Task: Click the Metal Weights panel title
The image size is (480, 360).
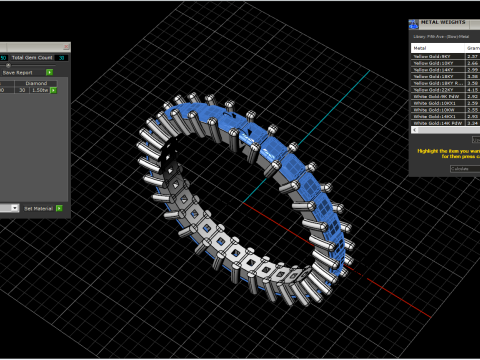Action: coord(443,22)
